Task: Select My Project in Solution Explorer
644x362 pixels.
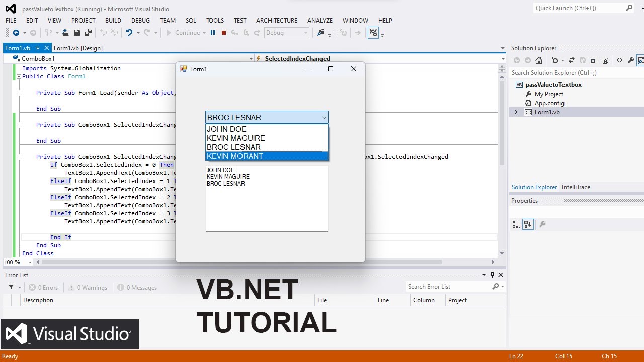Action: 549,94
